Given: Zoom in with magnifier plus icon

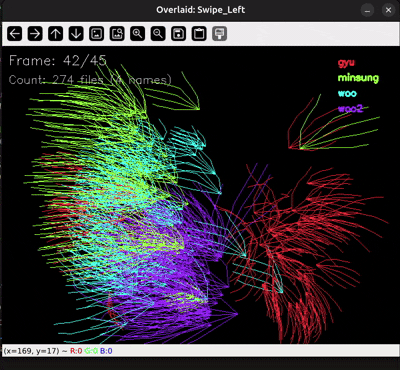Looking at the screenshot, I should pos(138,34).
